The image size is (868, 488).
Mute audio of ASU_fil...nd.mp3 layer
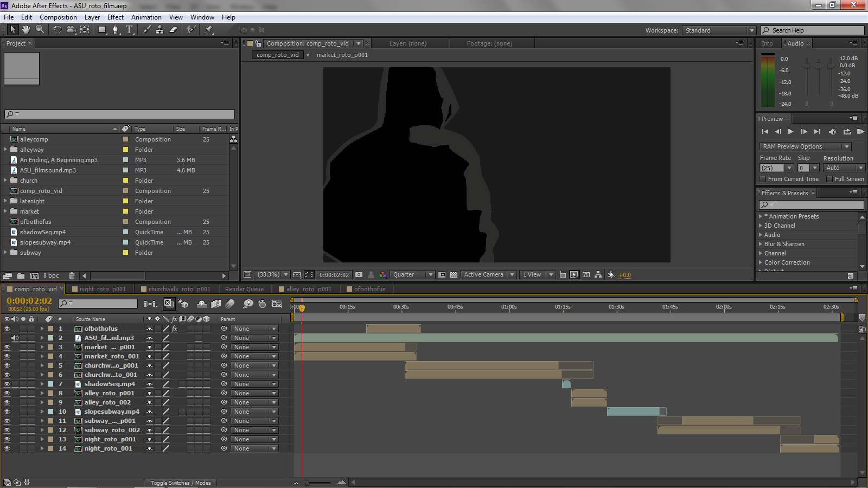[x=15, y=338]
